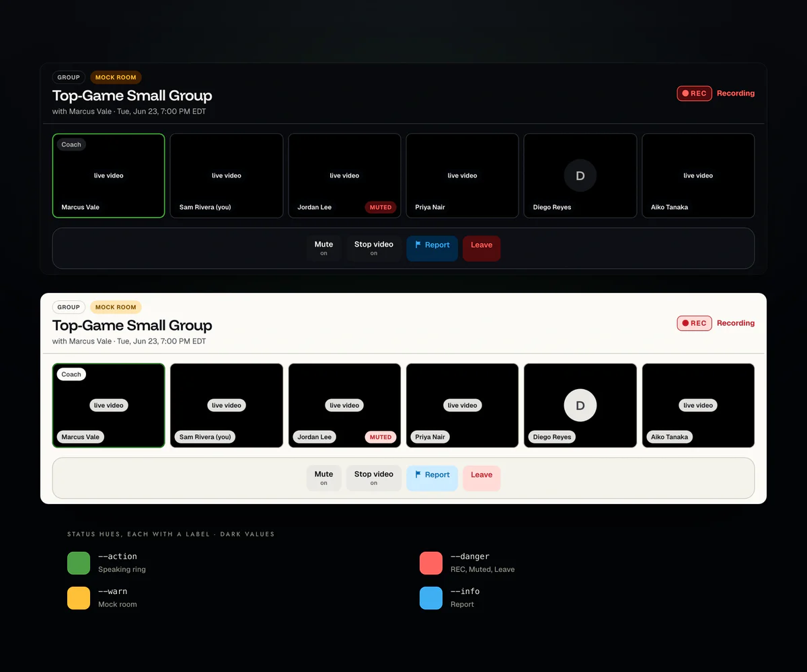Toggle the Mute control in the light panel

click(324, 478)
